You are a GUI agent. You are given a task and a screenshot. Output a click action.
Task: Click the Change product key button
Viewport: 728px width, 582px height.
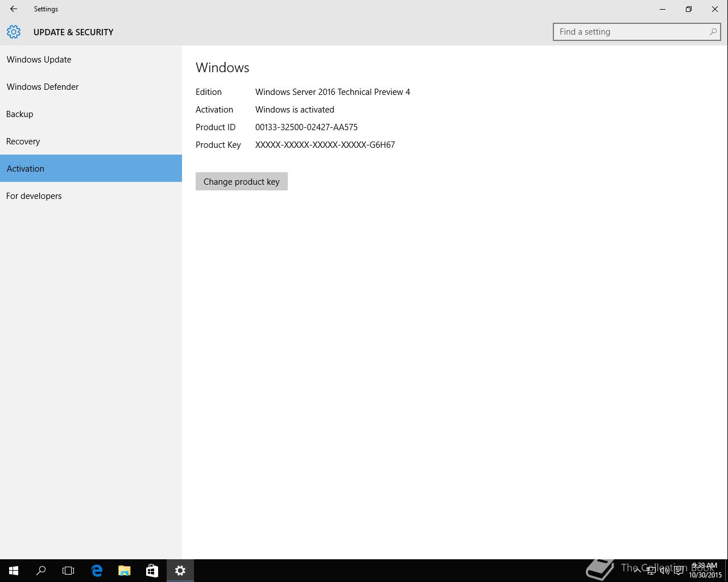[242, 181]
